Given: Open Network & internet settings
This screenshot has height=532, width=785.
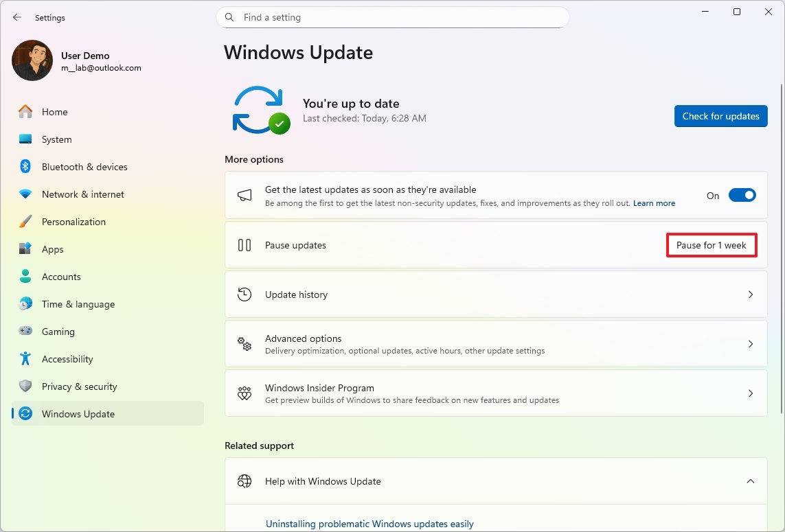Looking at the screenshot, I should pos(82,194).
